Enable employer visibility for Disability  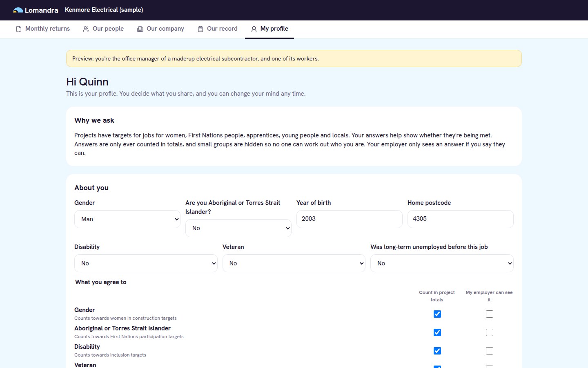(x=490, y=351)
